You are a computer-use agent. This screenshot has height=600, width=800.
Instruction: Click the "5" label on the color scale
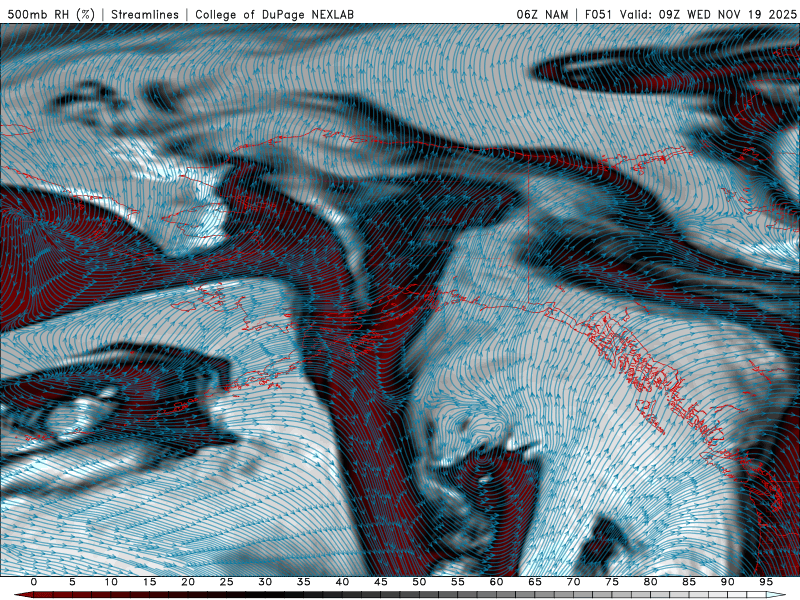[x=72, y=582]
